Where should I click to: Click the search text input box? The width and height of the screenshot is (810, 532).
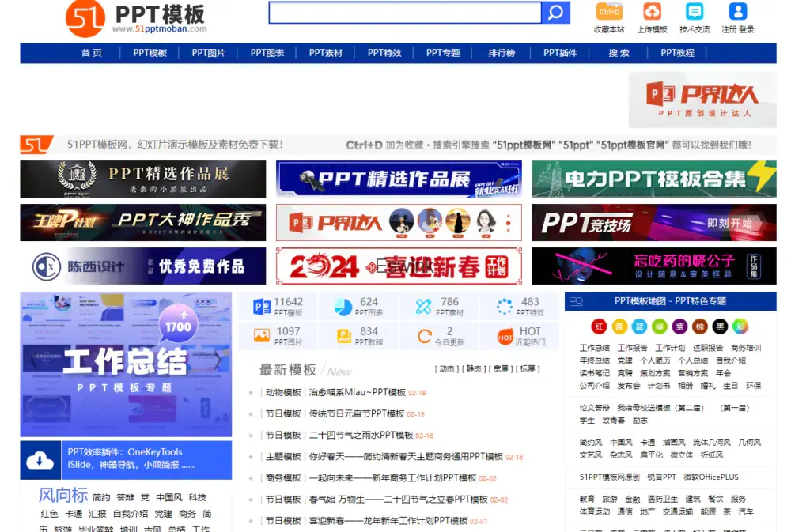click(x=404, y=13)
